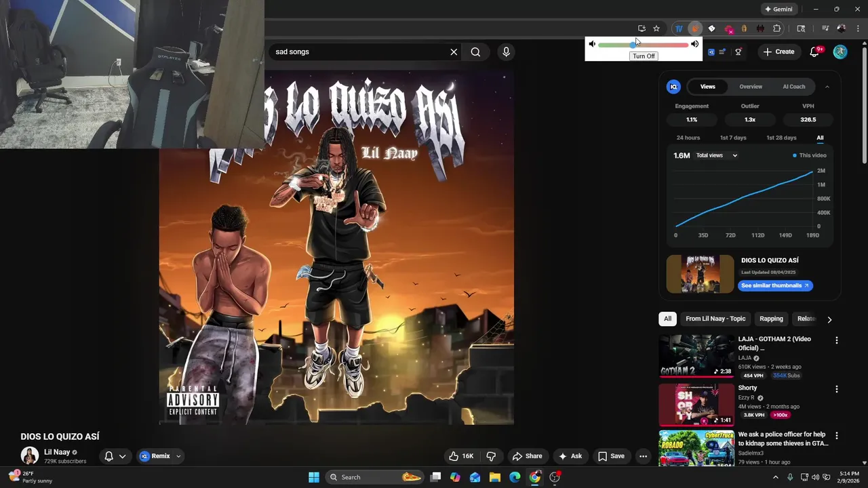The width and height of the screenshot is (868, 488).
Task: Open the Extensions puzzle piece menu
Action: tap(777, 28)
